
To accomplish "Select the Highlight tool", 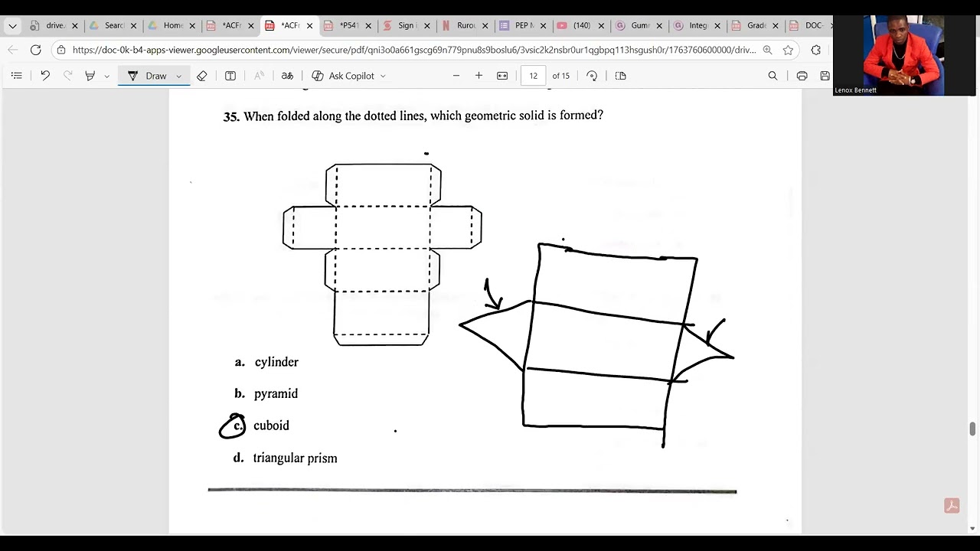I will tap(90, 76).
